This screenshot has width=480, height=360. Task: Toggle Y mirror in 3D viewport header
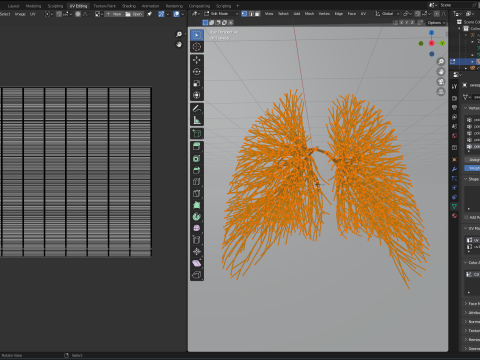[x=407, y=23]
